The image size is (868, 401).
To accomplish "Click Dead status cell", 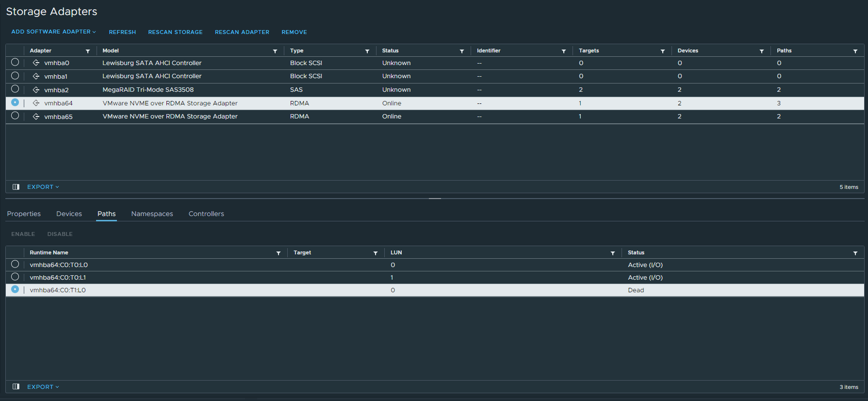I will 636,290.
